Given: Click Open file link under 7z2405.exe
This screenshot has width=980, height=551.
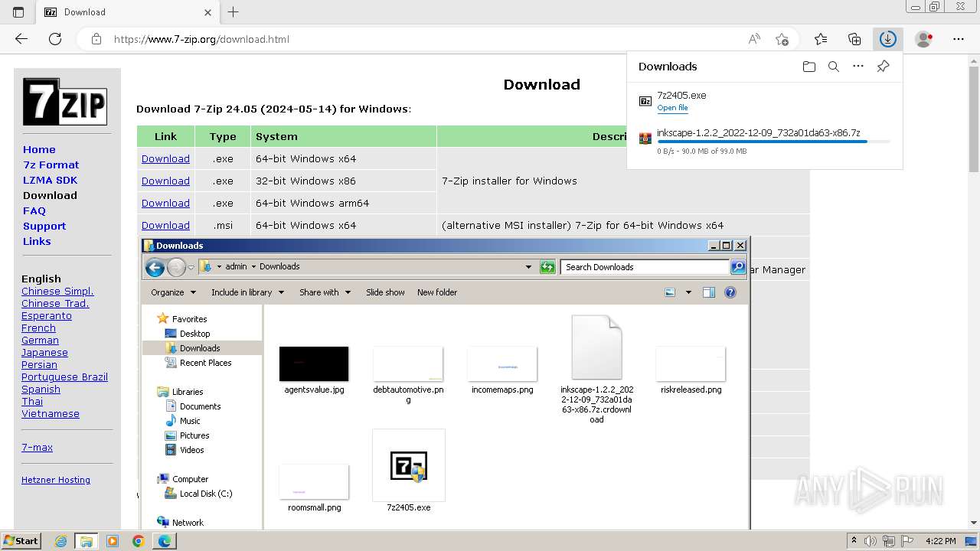Looking at the screenshot, I should [672, 108].
